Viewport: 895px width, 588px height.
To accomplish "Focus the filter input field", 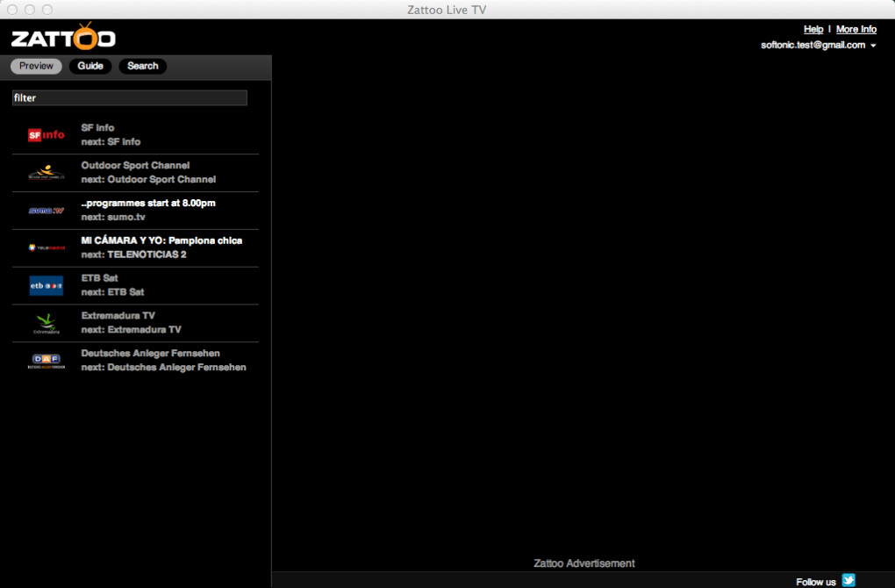I will (130, 97).
